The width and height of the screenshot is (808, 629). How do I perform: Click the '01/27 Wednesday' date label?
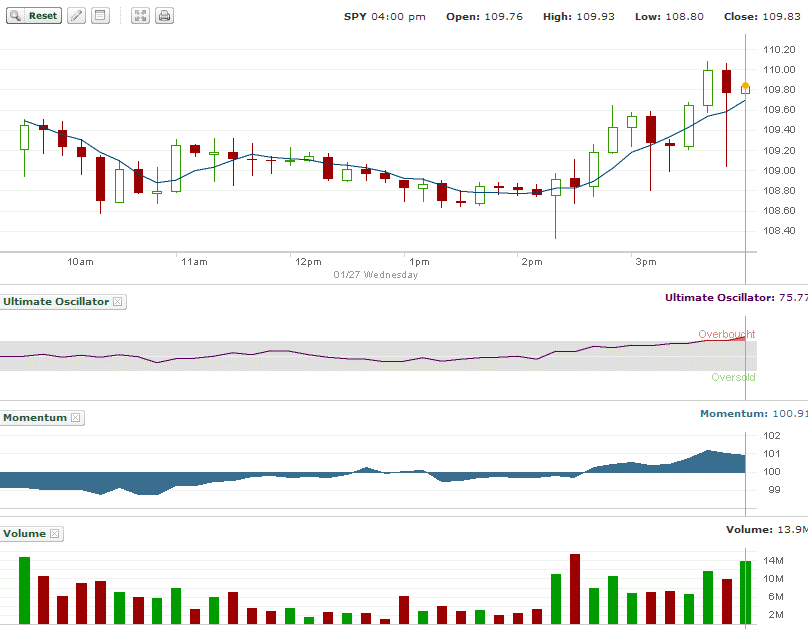point(376,275)
